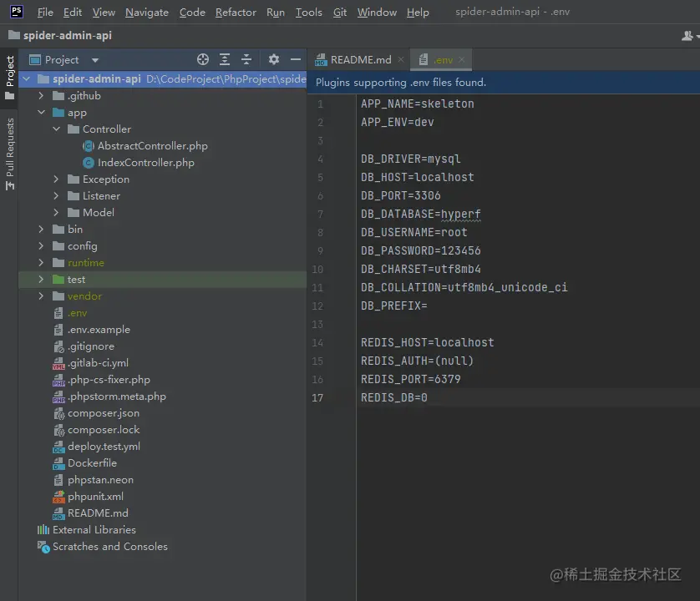Open the Tools menu
This screenshot has height=601, width=700.
coord(308,12)
